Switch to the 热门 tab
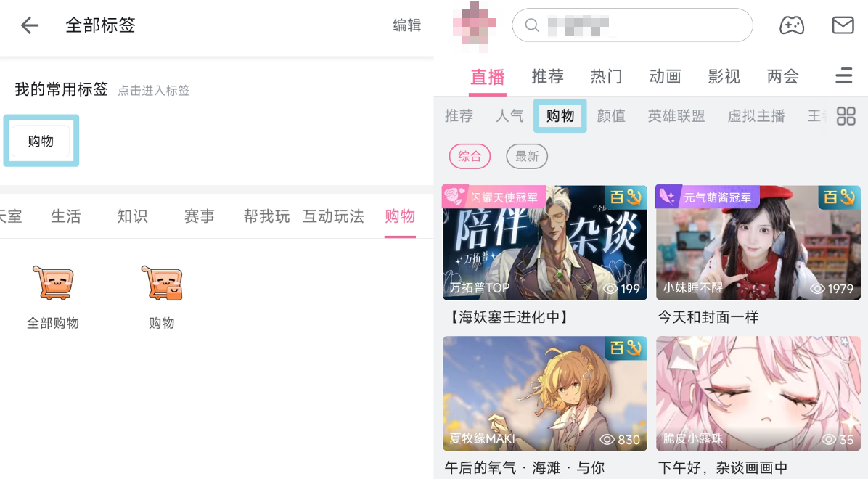Image resolution: width=868 pixels, height=479 pixels. (606, 76)
